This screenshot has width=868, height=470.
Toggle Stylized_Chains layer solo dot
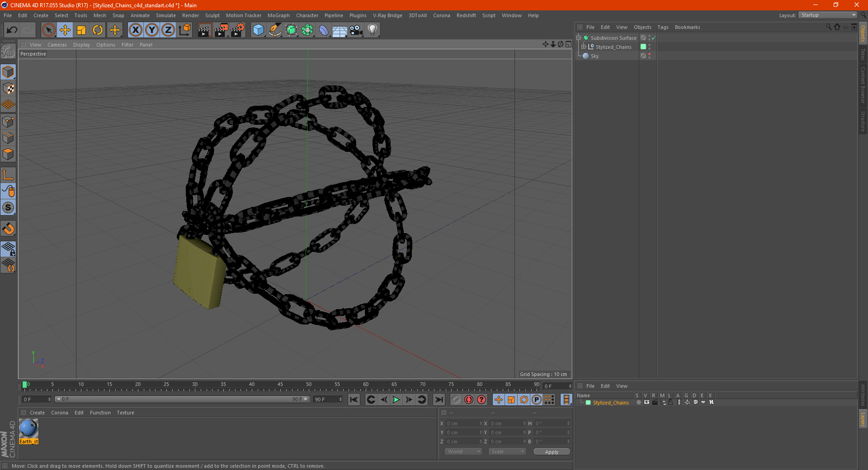pos(638,402)
